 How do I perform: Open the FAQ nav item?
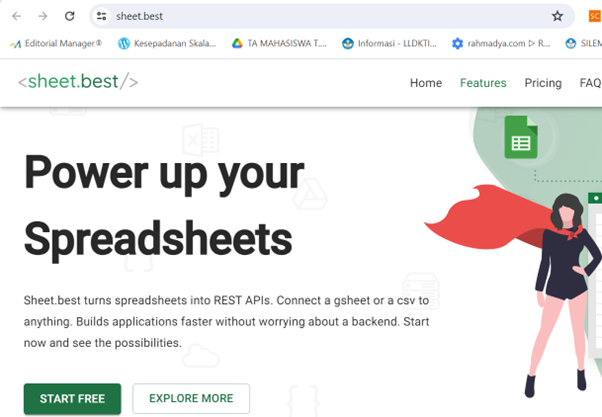589,83
